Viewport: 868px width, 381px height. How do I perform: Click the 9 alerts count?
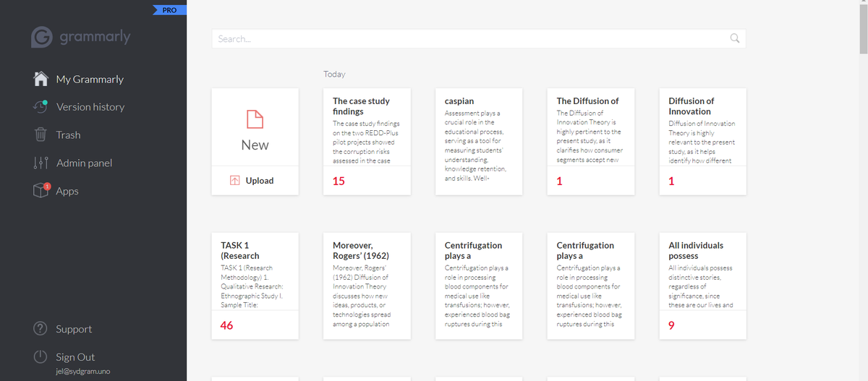pos(671,325)
